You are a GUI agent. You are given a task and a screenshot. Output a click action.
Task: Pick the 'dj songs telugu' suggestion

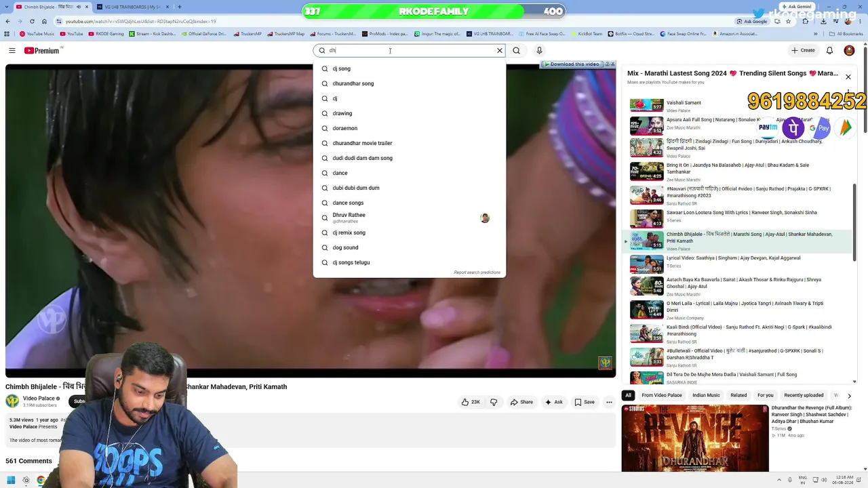click(x=410, y=262)
